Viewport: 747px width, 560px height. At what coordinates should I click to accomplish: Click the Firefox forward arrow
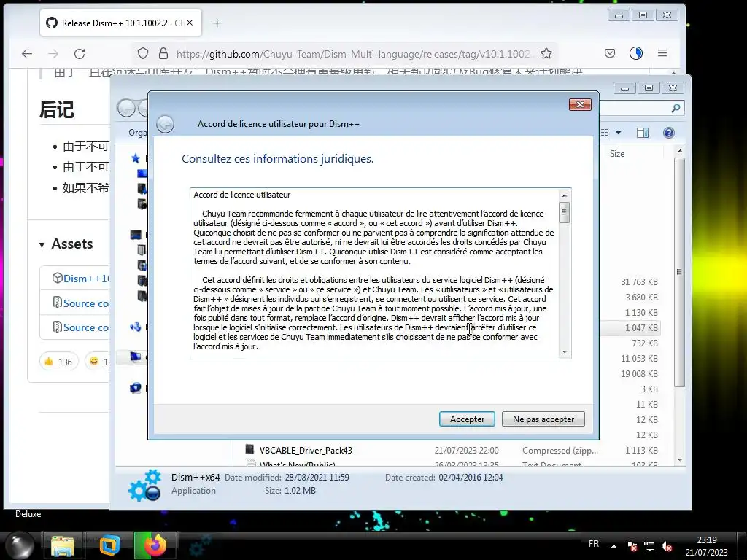pyautogui.click(x=53, y=53)
